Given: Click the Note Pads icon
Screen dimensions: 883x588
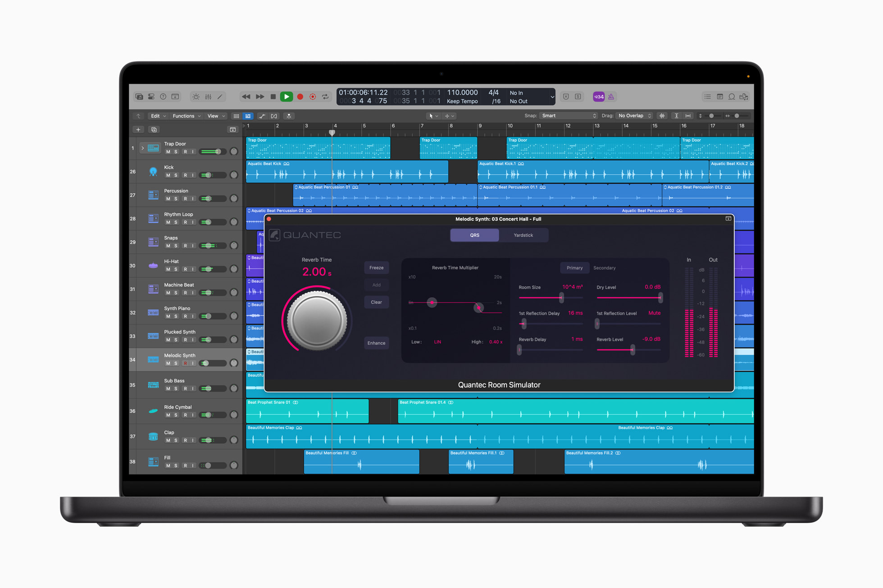Looking at the screenshot, I should 719,96.
